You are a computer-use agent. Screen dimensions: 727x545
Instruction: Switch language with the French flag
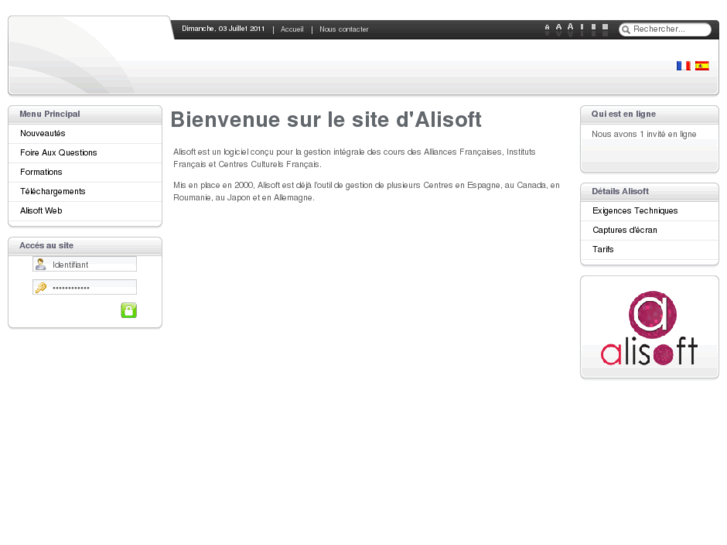[x=683, y=66]
